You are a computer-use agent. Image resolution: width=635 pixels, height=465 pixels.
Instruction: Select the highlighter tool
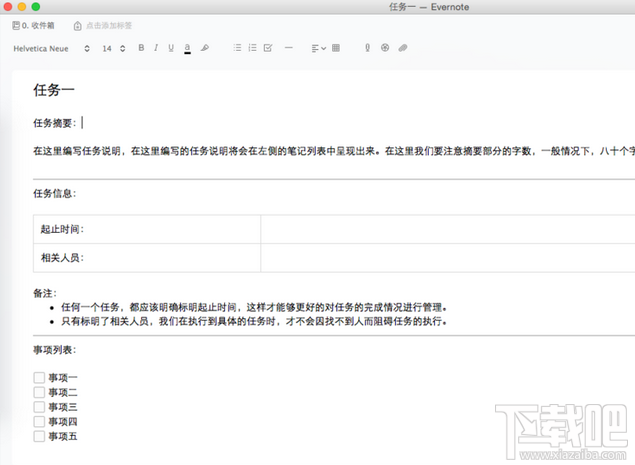(x=205, y=48)
